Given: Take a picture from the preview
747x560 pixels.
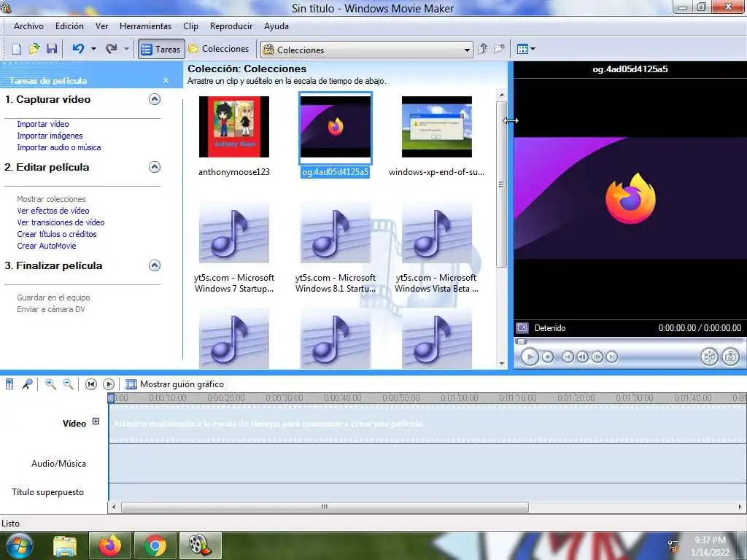Looking at the screenshot, I should 730,357.
